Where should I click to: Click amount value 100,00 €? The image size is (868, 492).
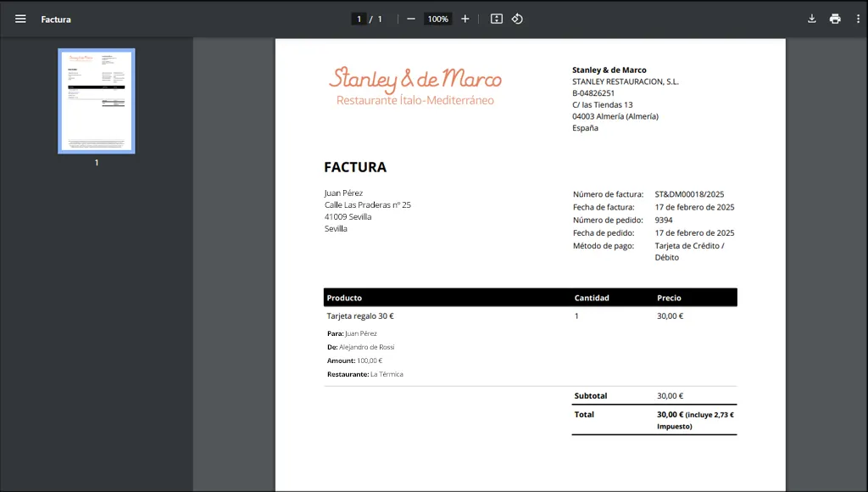[370, 361]
